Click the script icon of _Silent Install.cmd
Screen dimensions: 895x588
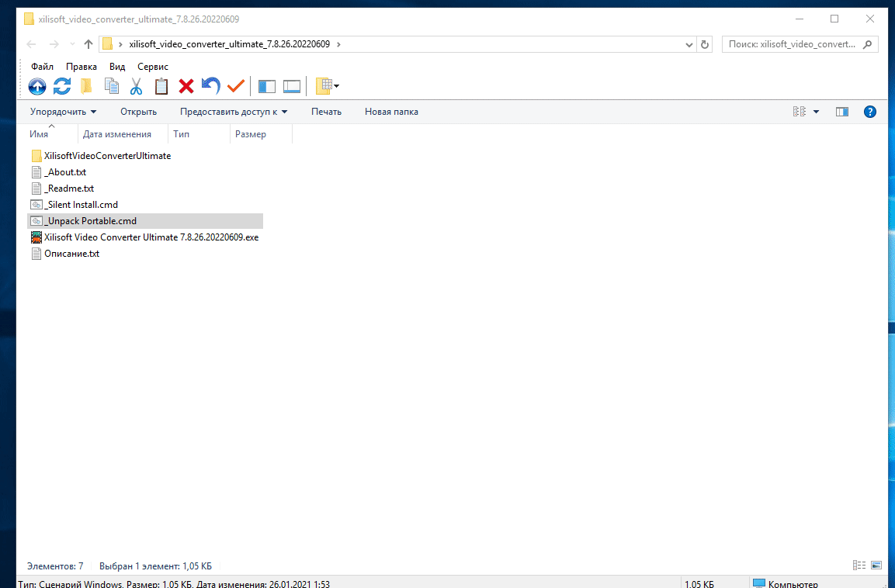[36, 205]
